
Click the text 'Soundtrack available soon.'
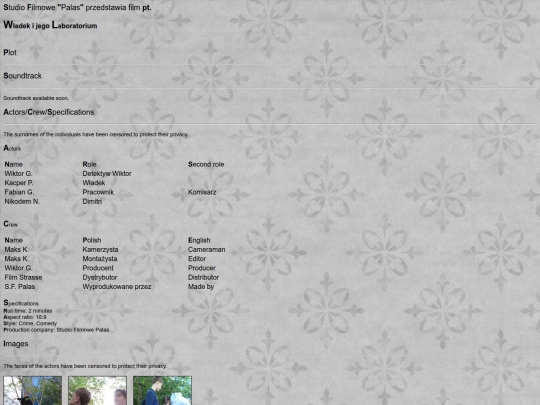36,98
